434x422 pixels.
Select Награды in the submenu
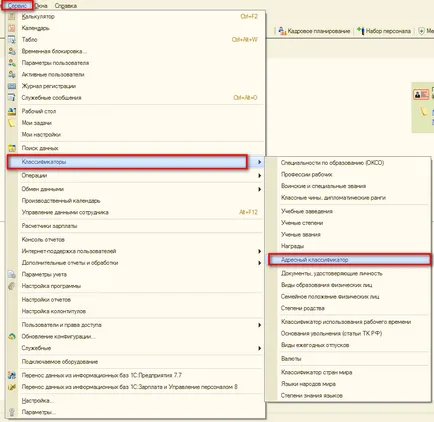point(292,246)
